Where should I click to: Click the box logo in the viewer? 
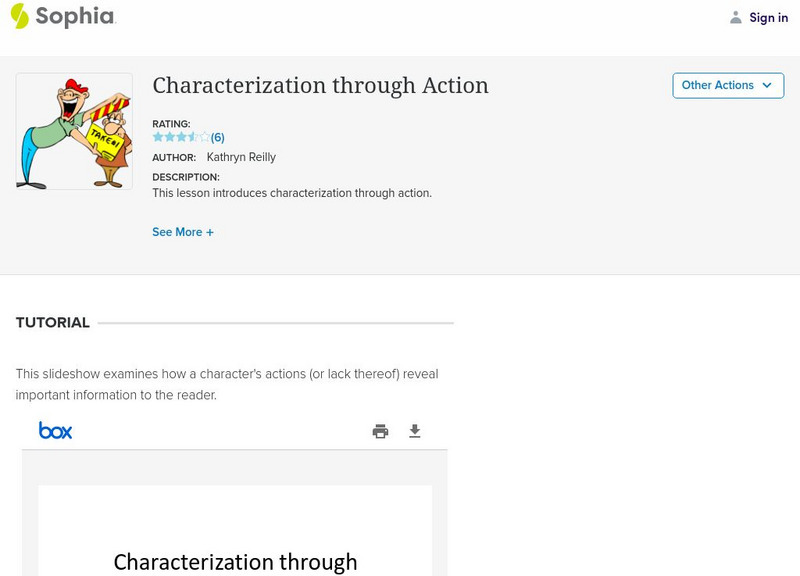click(56, 430)
